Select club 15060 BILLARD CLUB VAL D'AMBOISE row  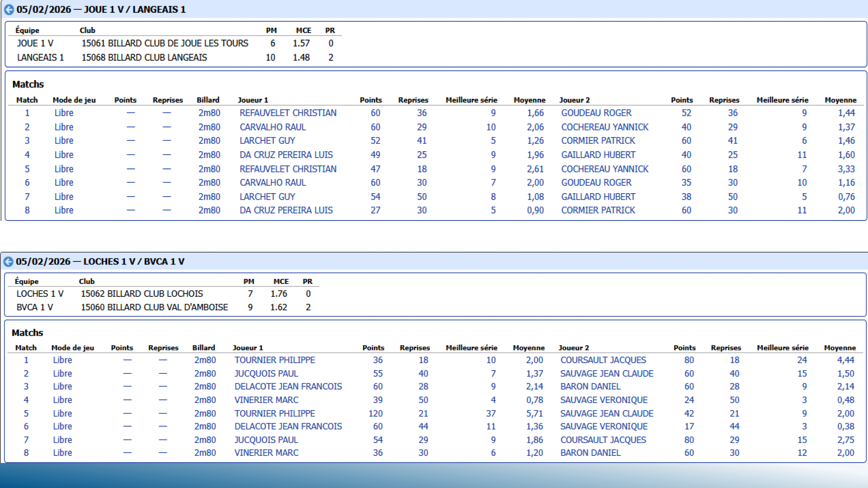click(154, 307)
